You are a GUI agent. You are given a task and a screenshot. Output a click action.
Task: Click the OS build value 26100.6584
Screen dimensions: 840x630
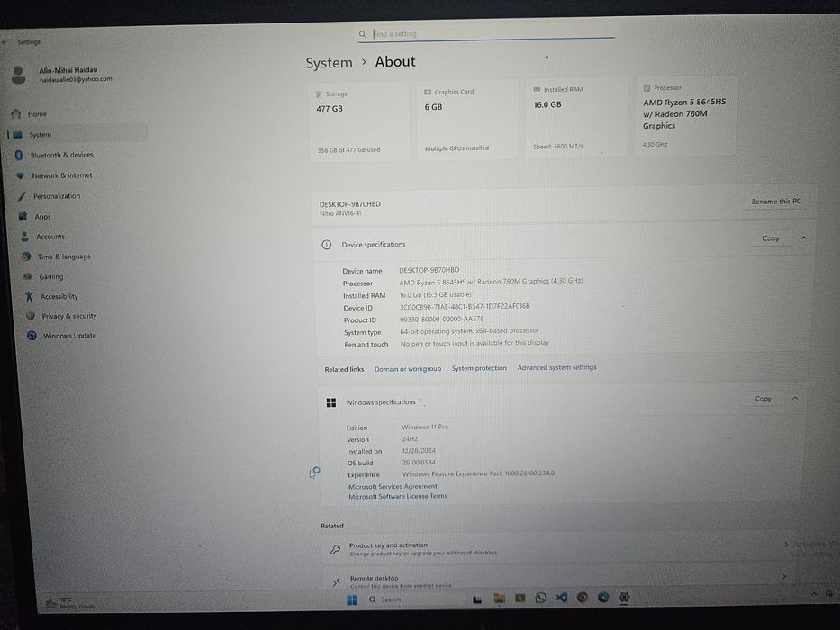pyautogui.click(x=419, y=463)
